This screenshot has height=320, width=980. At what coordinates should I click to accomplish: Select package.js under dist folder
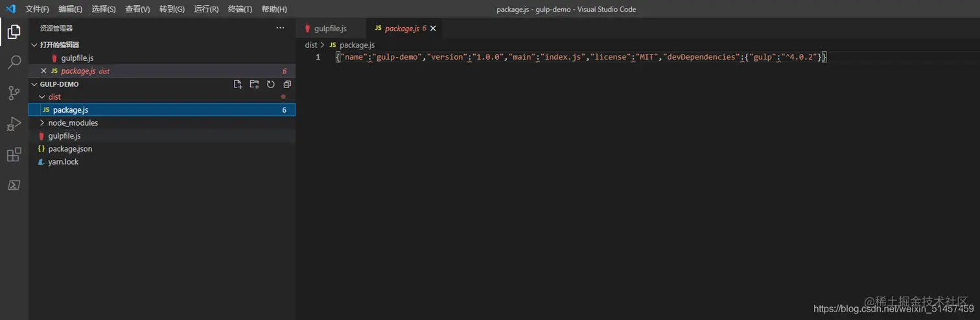click(x=162, y=110)
